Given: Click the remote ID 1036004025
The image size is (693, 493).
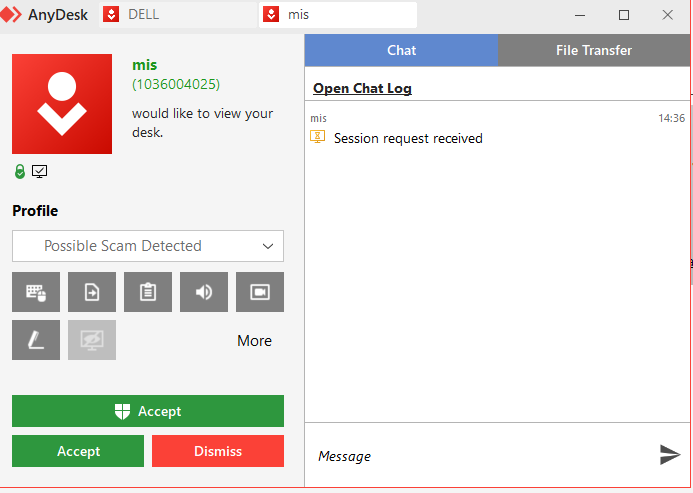Looking at the screenshot, I should point(176,84).
